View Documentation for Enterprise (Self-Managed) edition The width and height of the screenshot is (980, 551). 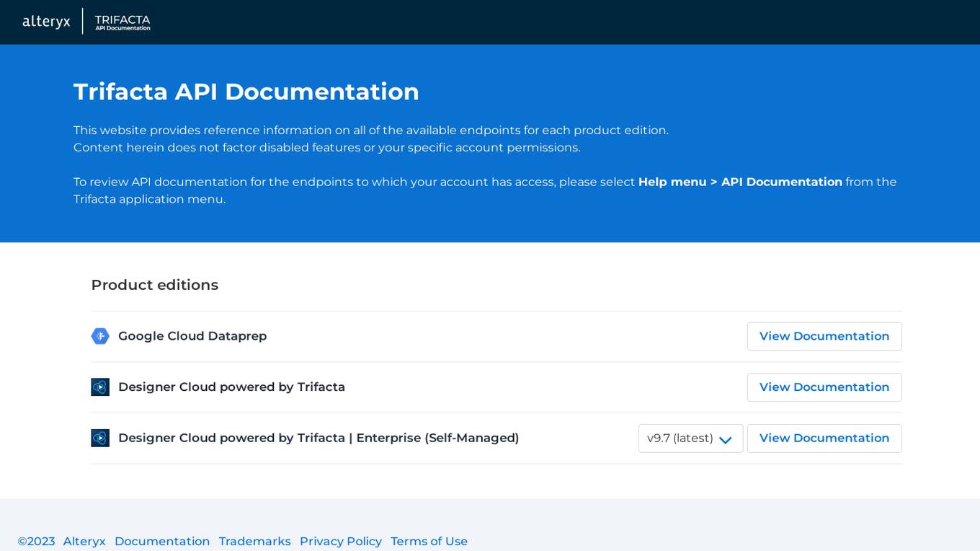[824, 438]
